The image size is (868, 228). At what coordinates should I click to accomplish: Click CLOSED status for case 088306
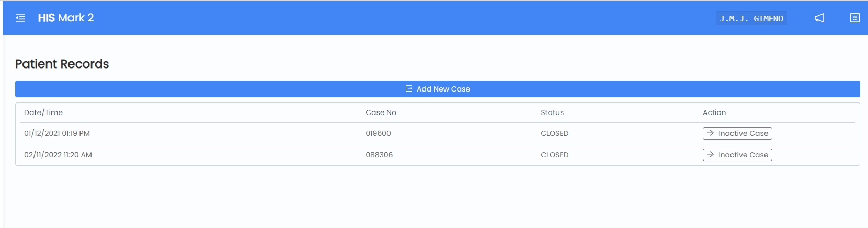point(554,155)
